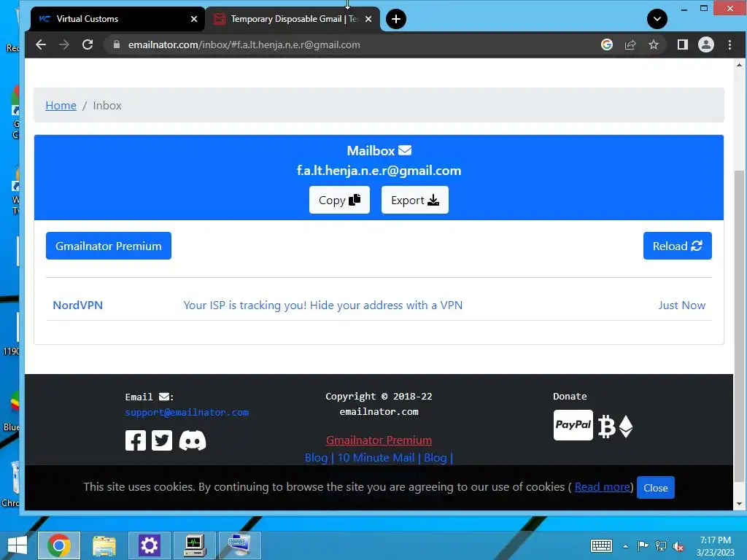747x560 pixels.
Task: Expand tab search dropdown arrow
Action: tap(657, 19)
